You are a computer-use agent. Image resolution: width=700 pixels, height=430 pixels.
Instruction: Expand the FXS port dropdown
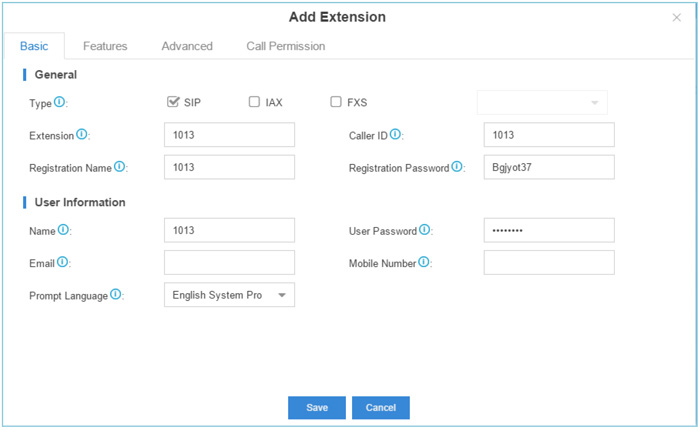542,103
